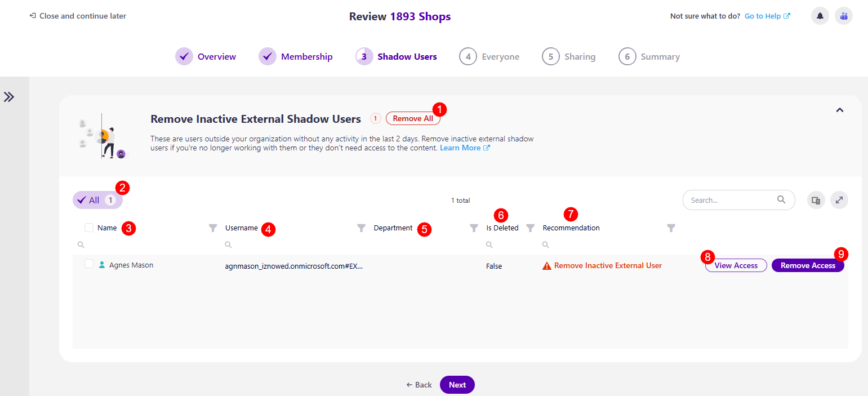Expand the collapsed left sidebar

(x=9, y=96)
